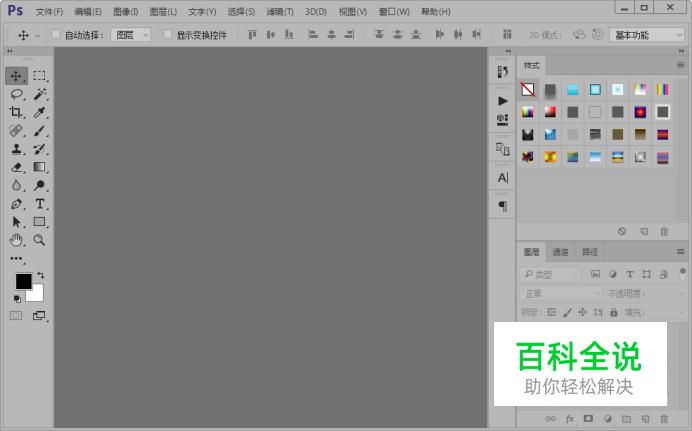Align top edges in options bar
Image resolution: width=692 pixels, height=431 pixels.
252,34
